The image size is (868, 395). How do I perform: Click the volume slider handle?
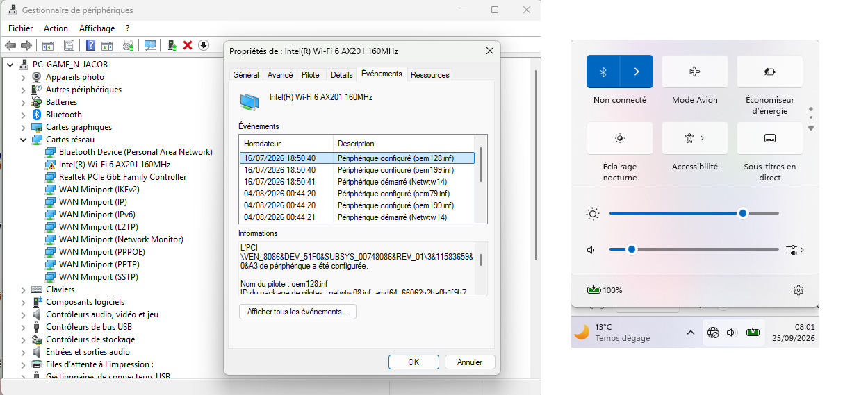point(632,249)
